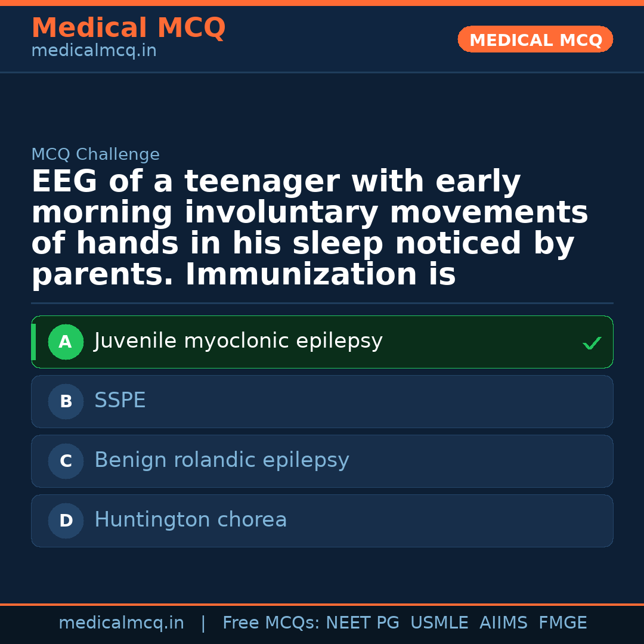Select the letter B circle

[66, 402]
